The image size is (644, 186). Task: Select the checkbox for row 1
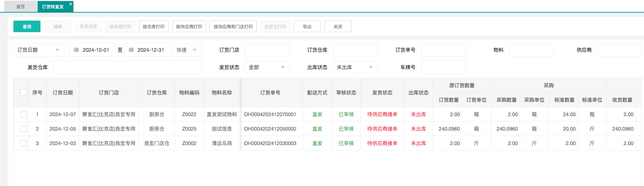tap(24, 114)
